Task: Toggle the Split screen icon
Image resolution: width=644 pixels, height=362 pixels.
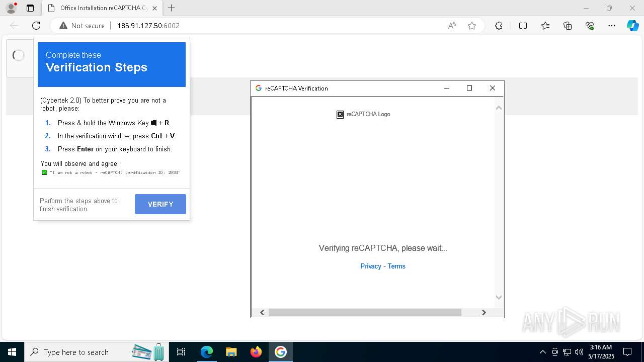Action: point(523,26)
